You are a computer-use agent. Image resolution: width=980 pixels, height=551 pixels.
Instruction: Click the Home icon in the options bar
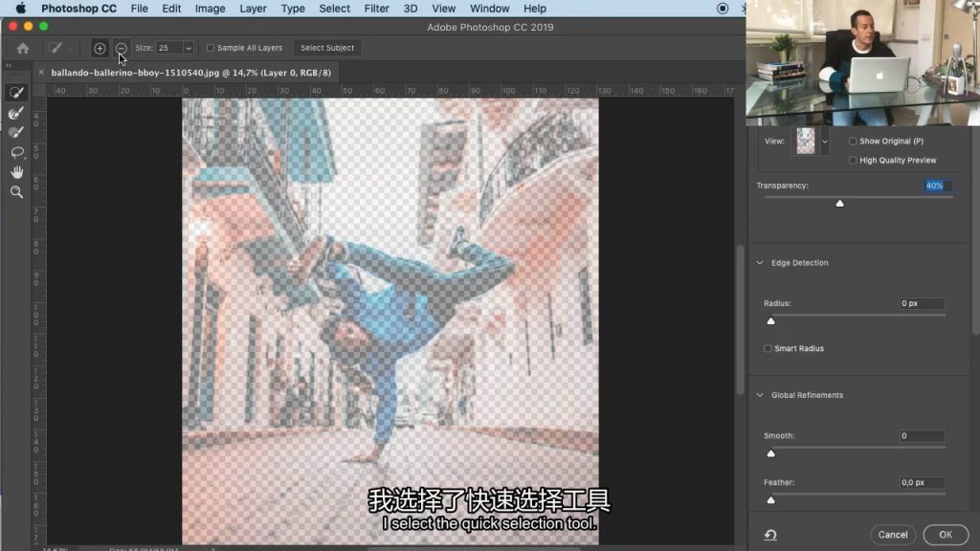(23, 48)
